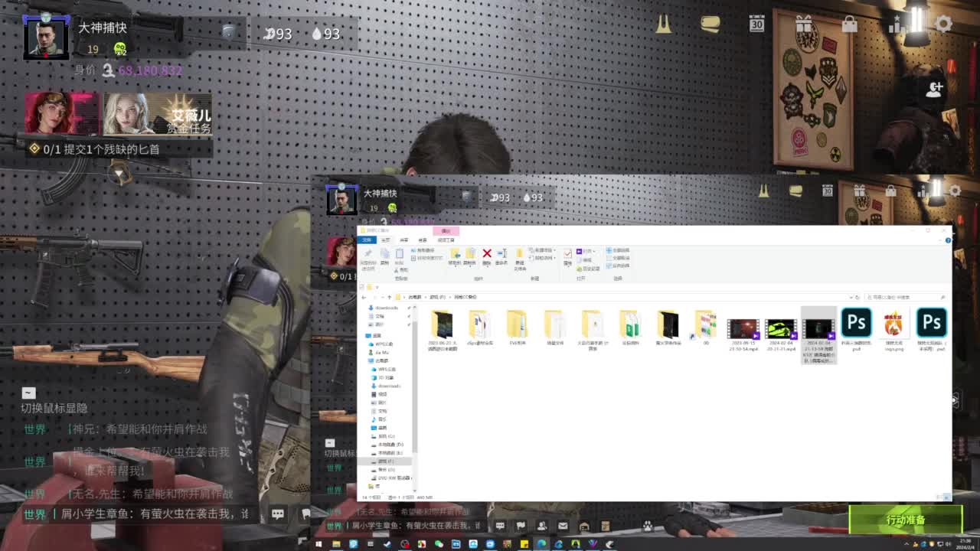
Task: Click the add friend icon in game
Action: [x=935, y=90]
